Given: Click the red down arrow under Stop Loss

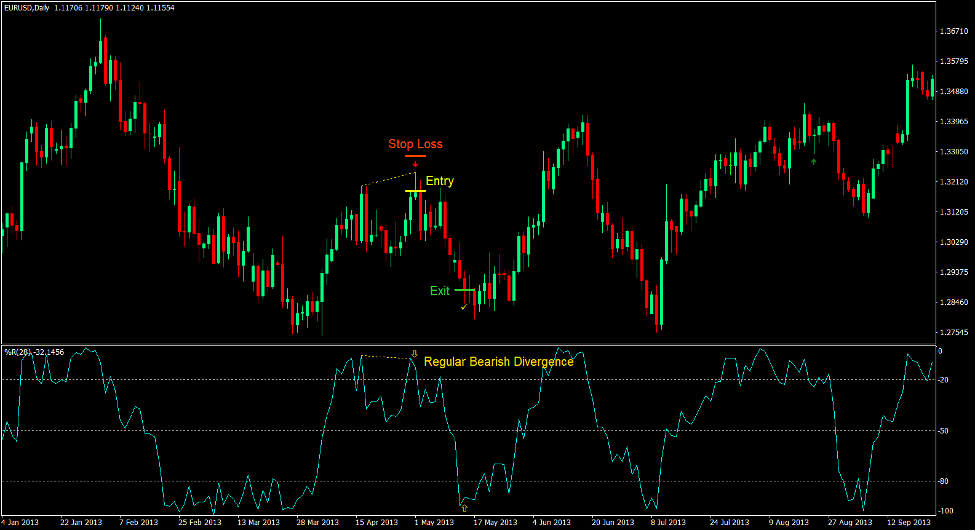Looking at the screenshot, I should pos(416,165).
